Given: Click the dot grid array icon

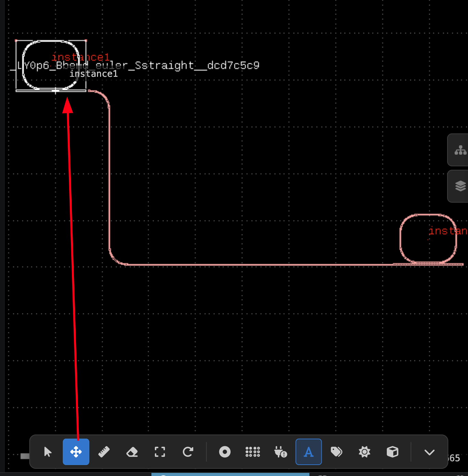Looking at the screenshot, I should pos(253,452).
